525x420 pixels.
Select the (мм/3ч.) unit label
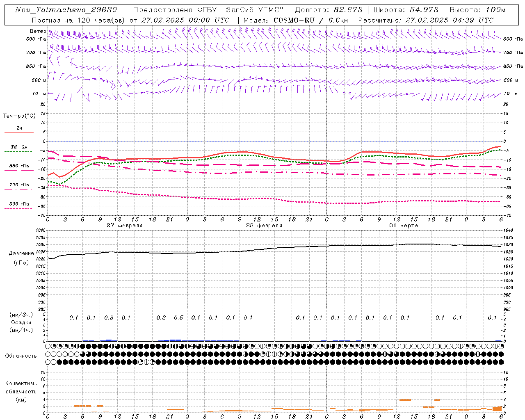click(x=21, y=315)
